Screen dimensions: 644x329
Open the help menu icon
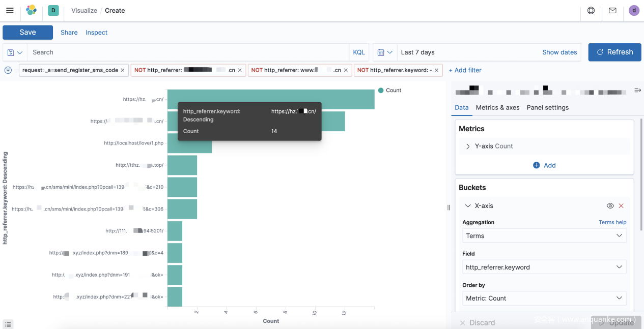(591, 10)
